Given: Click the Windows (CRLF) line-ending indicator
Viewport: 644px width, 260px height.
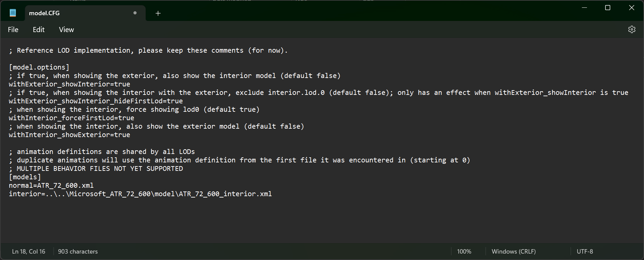Looking at the screenshot, I should (513, 251).
